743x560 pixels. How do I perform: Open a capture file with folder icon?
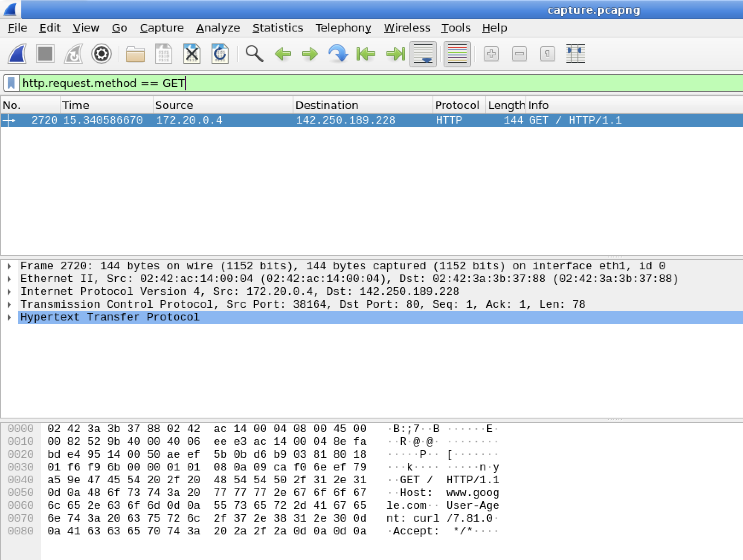[136, 54]
